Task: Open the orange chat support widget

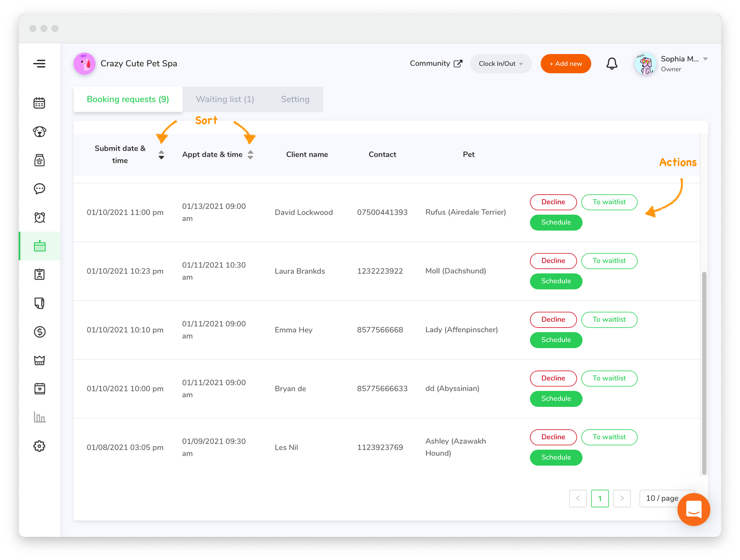Action: coord(693,509)
